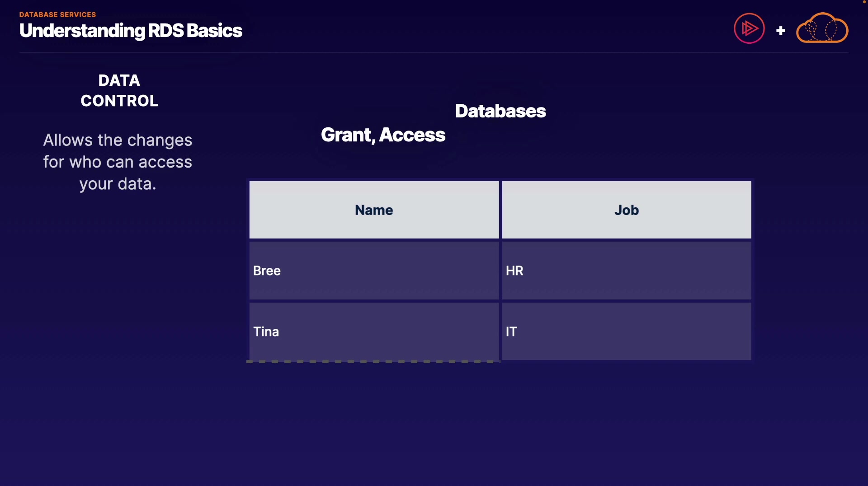Select the Name column header

[374, 210]
